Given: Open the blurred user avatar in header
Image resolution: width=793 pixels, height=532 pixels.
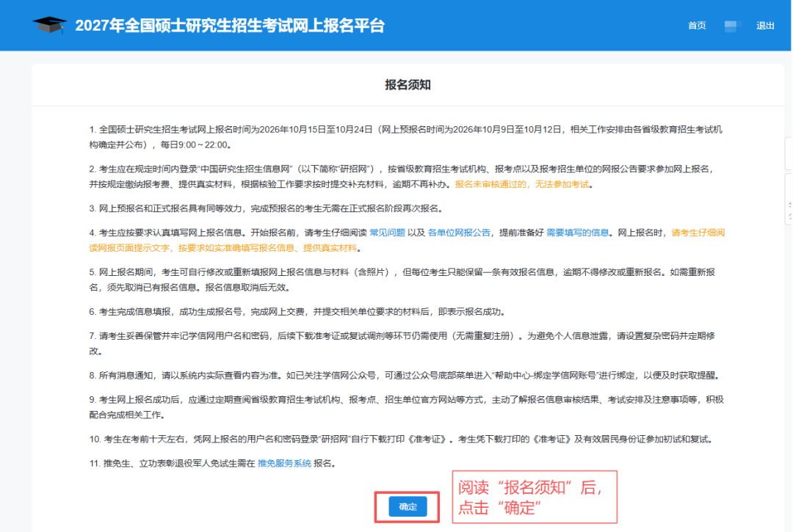Looking at the screenshot, I should [x=731, y=26].
